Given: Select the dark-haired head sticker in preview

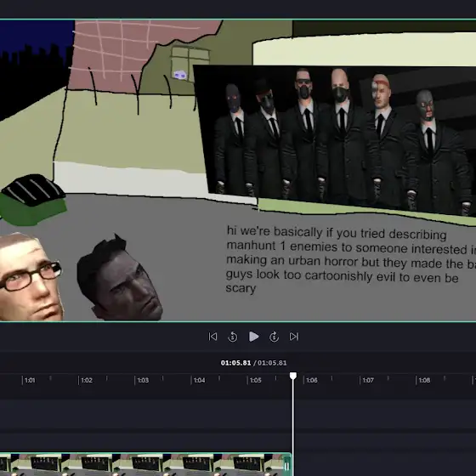Looking at the screenshot, I should click(119, 279).
